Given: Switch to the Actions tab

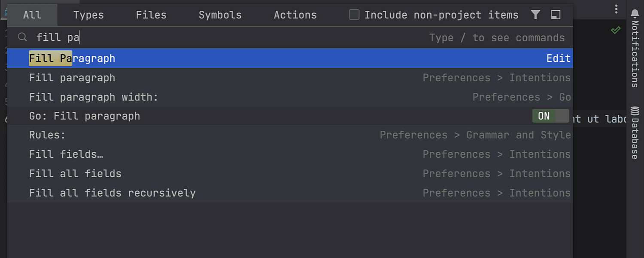Looking at the screenshot, I should [295, 15].
